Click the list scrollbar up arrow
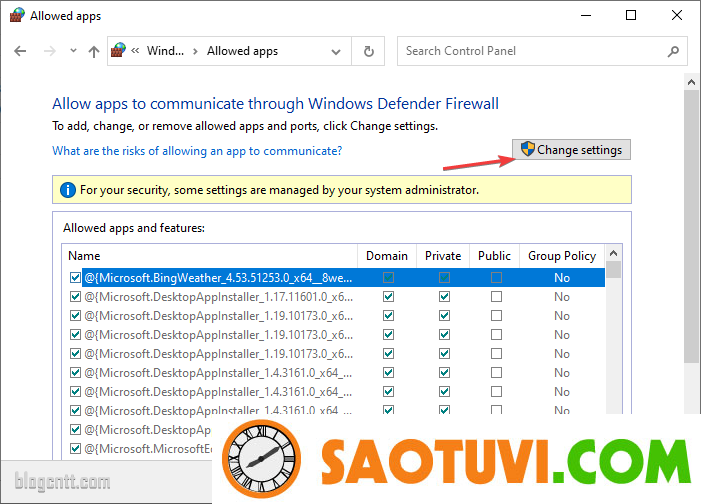The image size is (701, 504). coord(613,254)
